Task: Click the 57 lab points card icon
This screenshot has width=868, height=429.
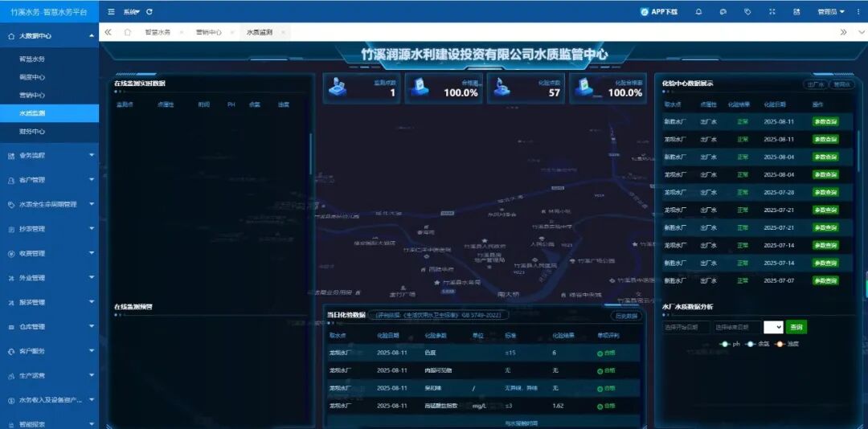Action: click(502, 88)
